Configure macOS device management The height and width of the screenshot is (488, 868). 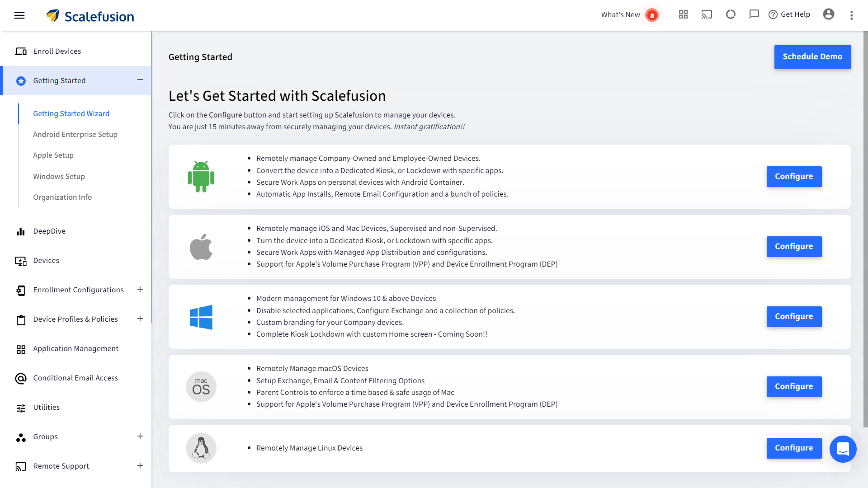pyautogui.click(x=794, y=387)
